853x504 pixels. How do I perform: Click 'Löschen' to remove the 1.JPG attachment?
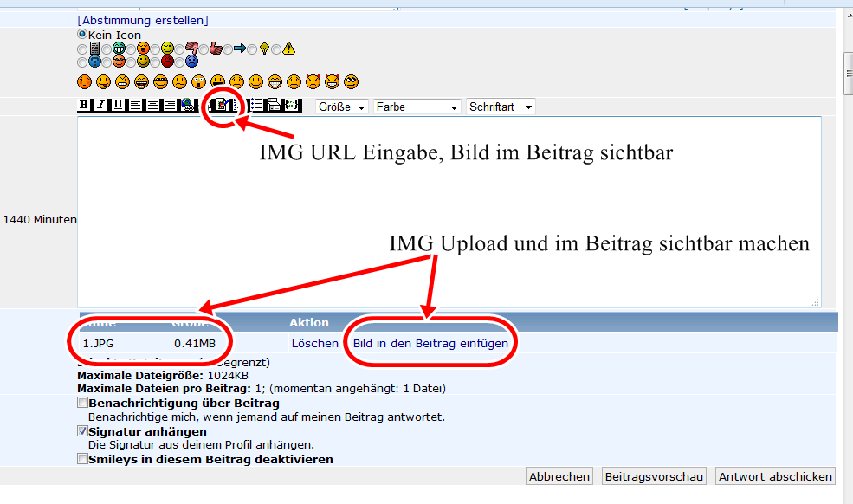pyautogui.click(x=314, y=344)
